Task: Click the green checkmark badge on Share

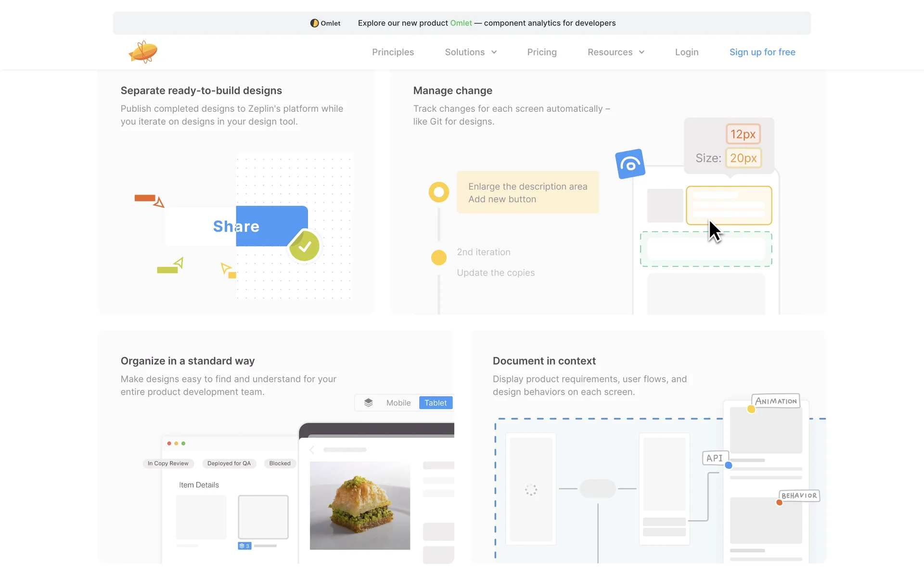Action: [x=304, y=246]
